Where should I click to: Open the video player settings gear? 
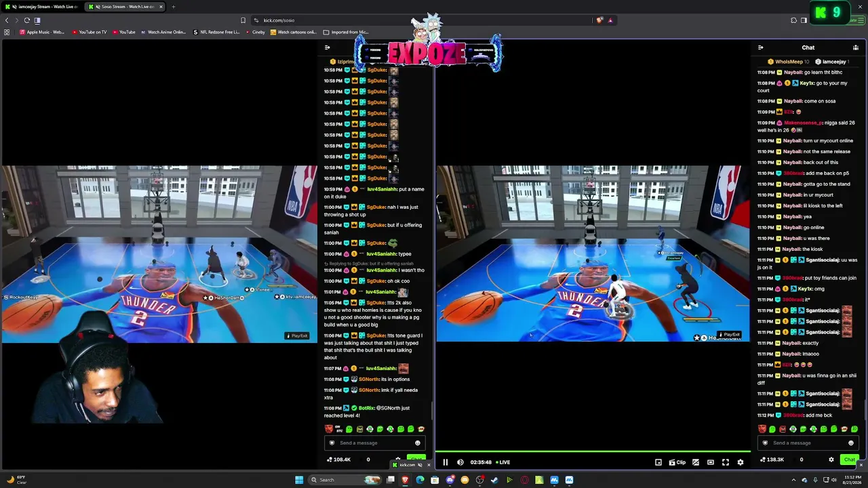point(741,462)
